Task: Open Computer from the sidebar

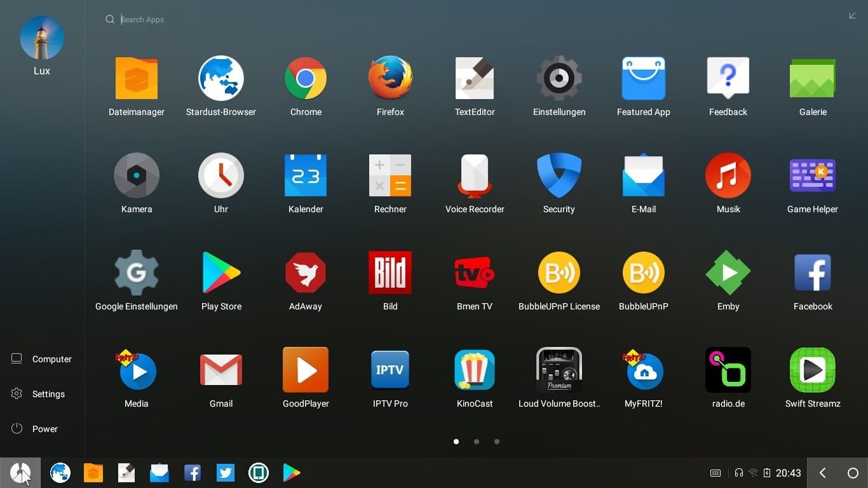Action: (x=41, y=359)
